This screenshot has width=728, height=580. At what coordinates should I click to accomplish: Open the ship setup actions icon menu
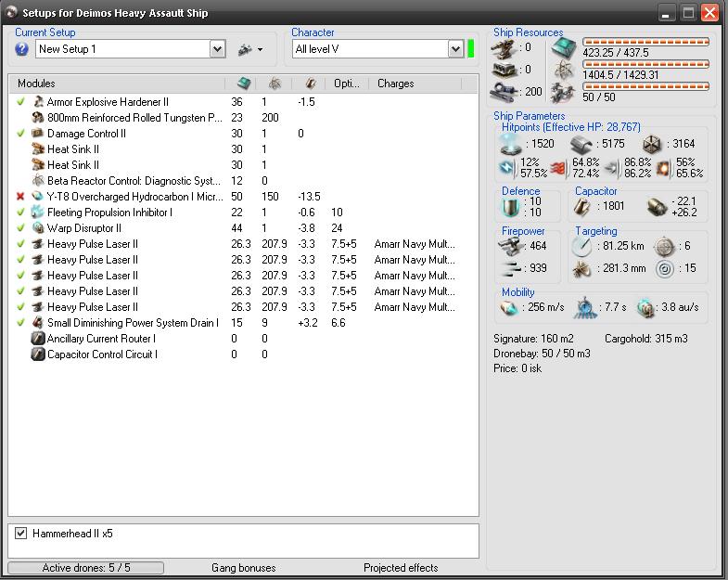[x=249, y=49]
